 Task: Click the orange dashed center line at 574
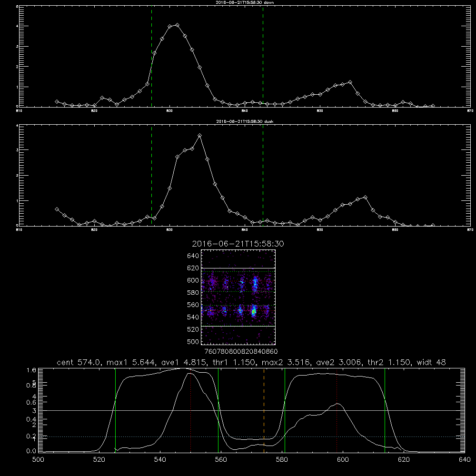click(x=264, y=410)
